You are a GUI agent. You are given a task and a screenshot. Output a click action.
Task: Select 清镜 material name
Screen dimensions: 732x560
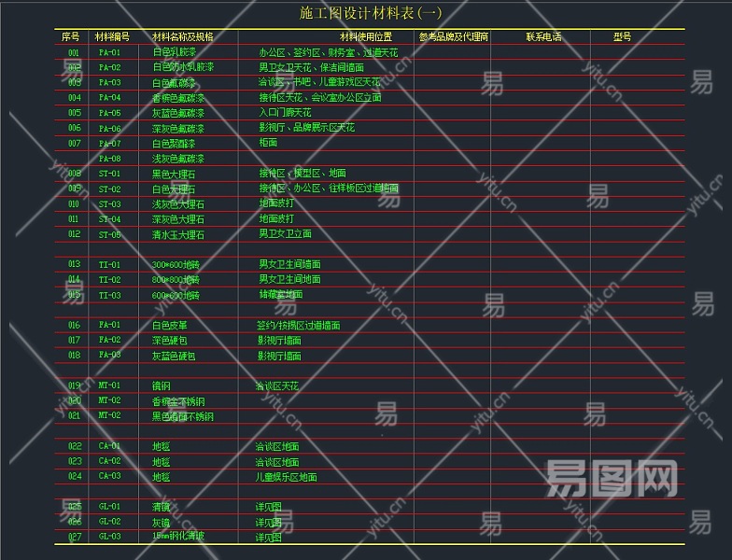click(x=162, y=507)
